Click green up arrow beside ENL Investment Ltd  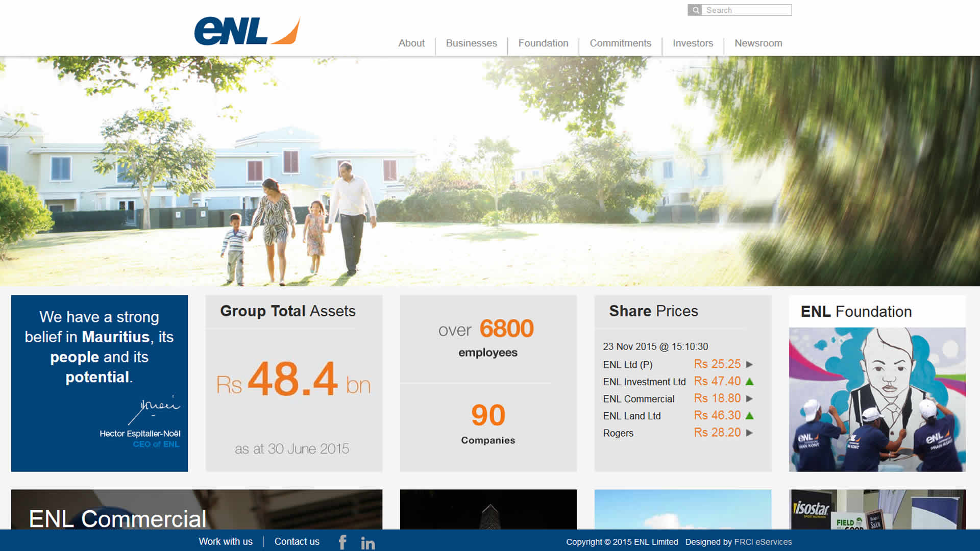(x=749, y=382)
